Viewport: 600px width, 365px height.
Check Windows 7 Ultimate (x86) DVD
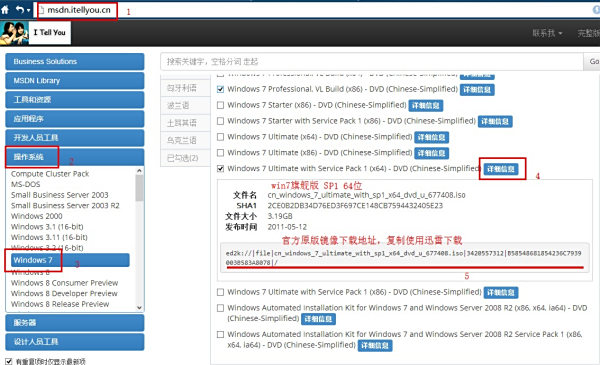tap(220, 153)
